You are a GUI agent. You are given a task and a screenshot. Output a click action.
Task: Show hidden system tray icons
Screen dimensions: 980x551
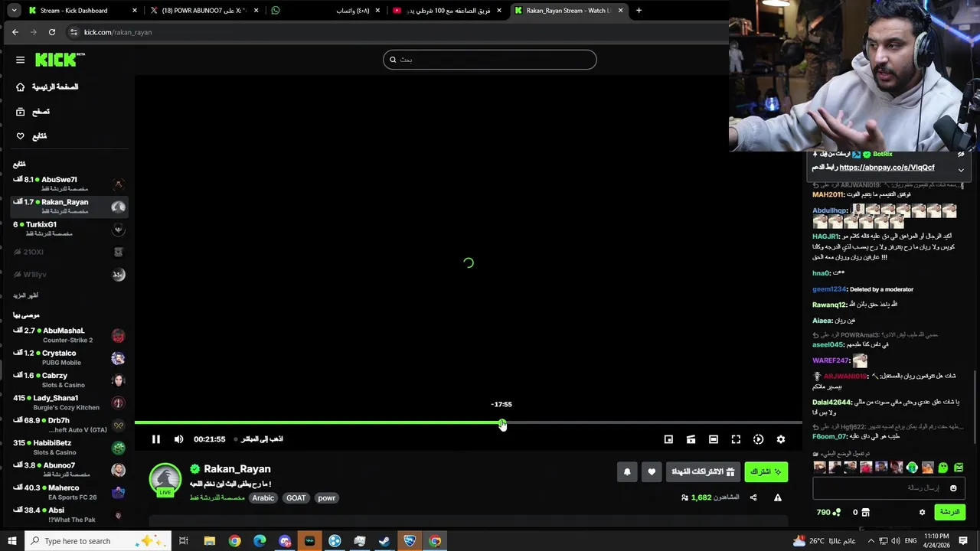(x=871, y=541)
